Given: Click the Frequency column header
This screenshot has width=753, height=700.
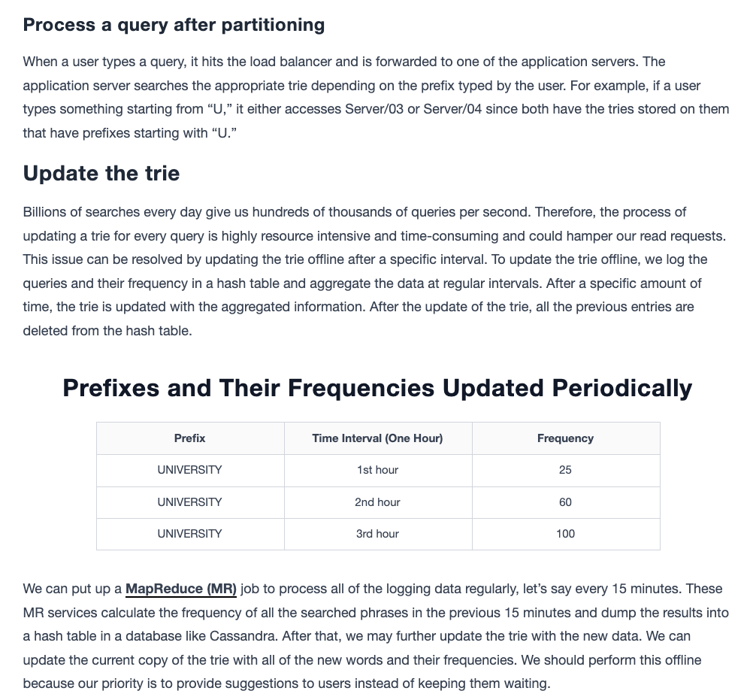Looking at the screenshot, I should click(565, 438).
